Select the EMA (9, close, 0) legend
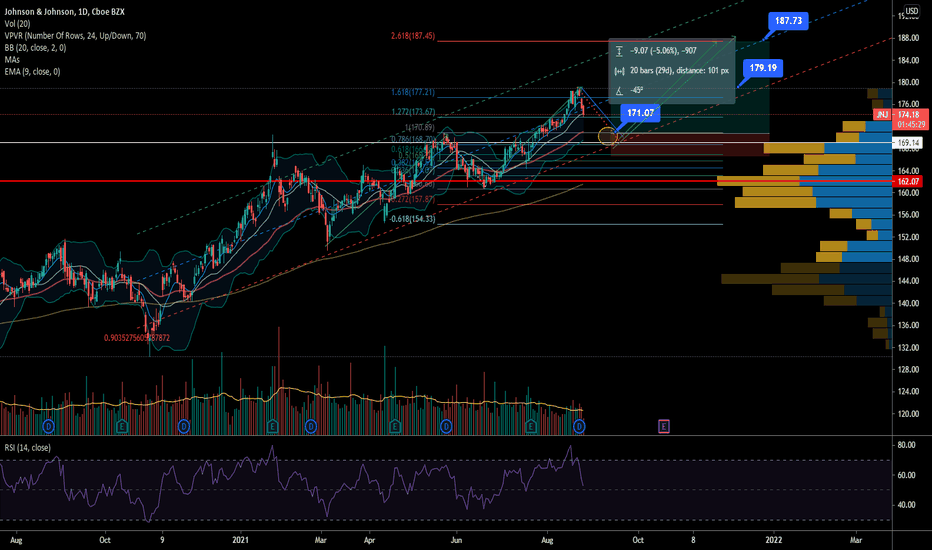 [32, 71]
